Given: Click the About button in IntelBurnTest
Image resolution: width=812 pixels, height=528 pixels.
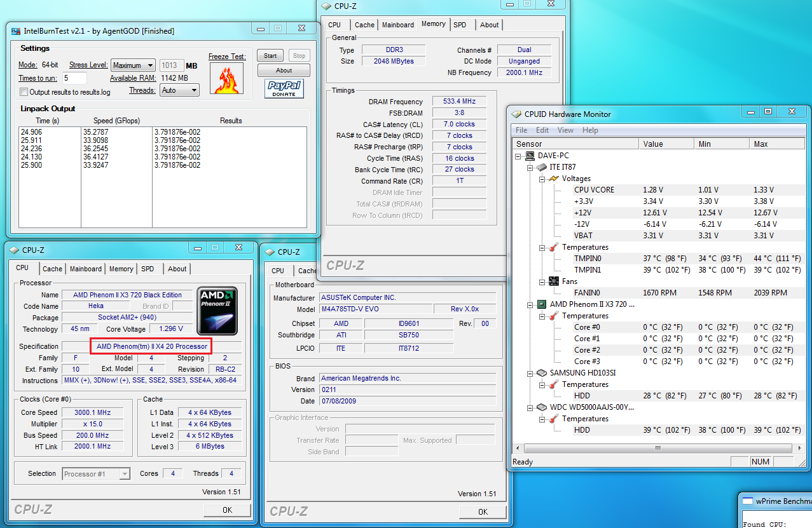Looking at the screenshot, I should tap(284, 71).
